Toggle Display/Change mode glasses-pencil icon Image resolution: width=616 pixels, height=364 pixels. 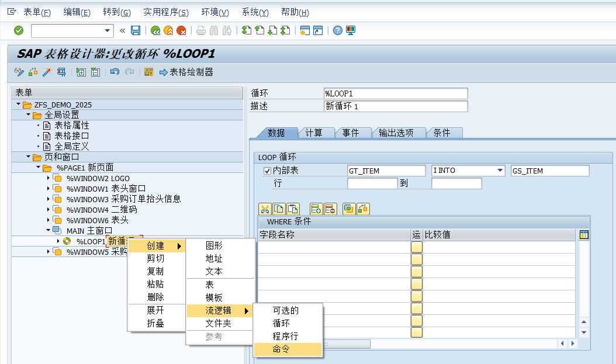coord(19,72)
